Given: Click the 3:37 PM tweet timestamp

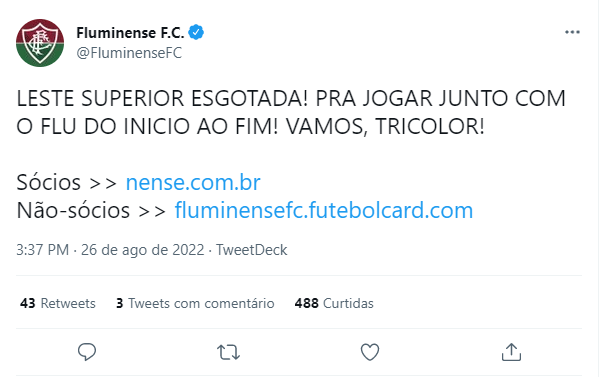Looking at the screenshot, I should 42,250.
